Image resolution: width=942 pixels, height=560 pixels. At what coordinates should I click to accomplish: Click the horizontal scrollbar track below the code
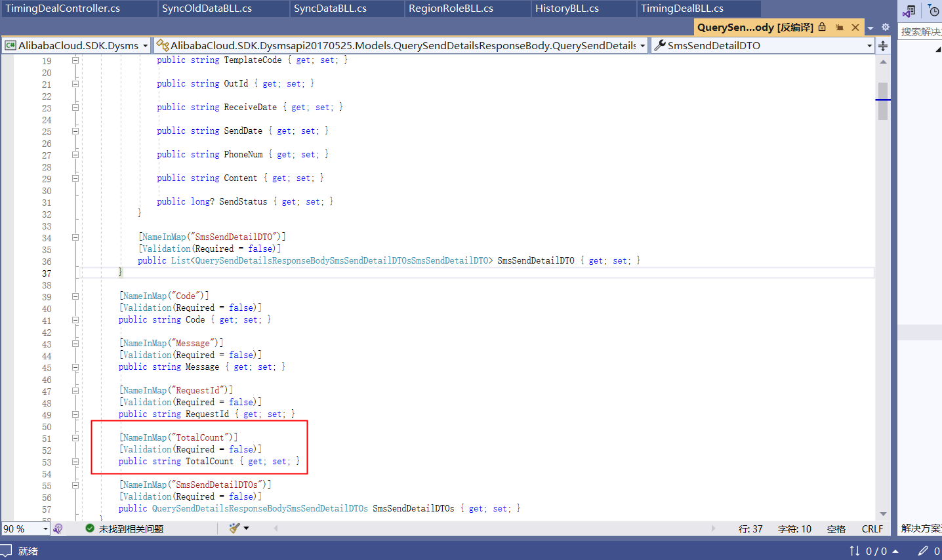(495, 528)
